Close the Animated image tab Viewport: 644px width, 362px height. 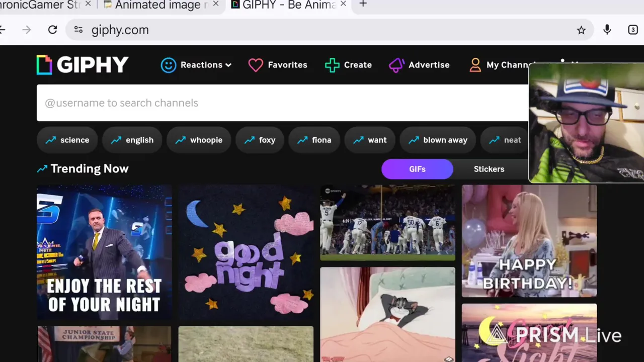click(x=216, y=4)
